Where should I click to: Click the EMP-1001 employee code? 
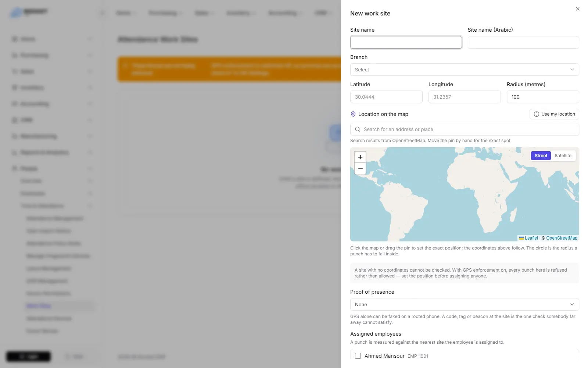418,356
